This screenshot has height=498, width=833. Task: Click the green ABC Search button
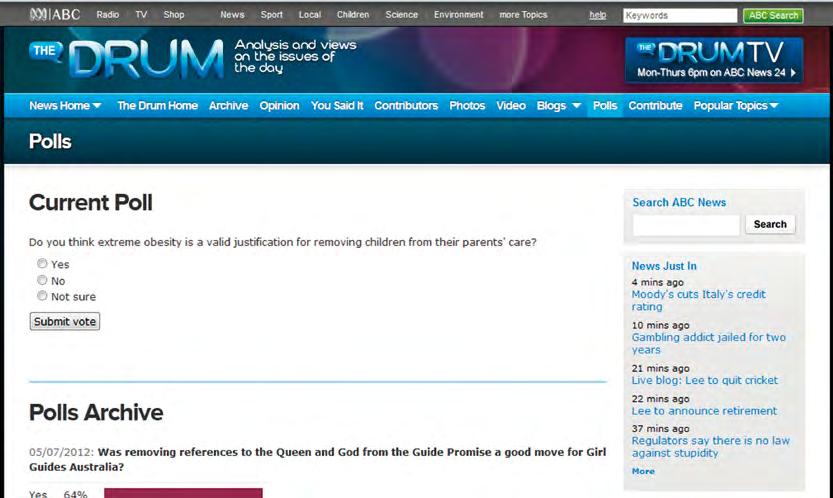773,15
